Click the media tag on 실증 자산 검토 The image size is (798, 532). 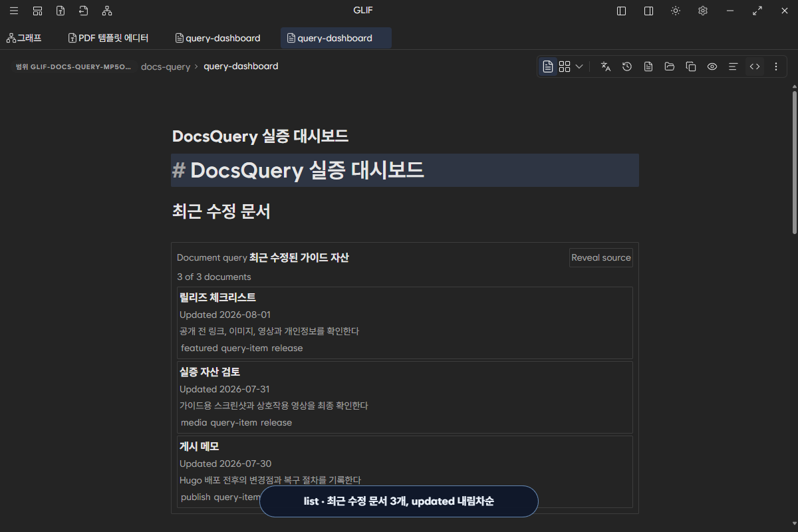pyautogui.click(x=194, y=422)
